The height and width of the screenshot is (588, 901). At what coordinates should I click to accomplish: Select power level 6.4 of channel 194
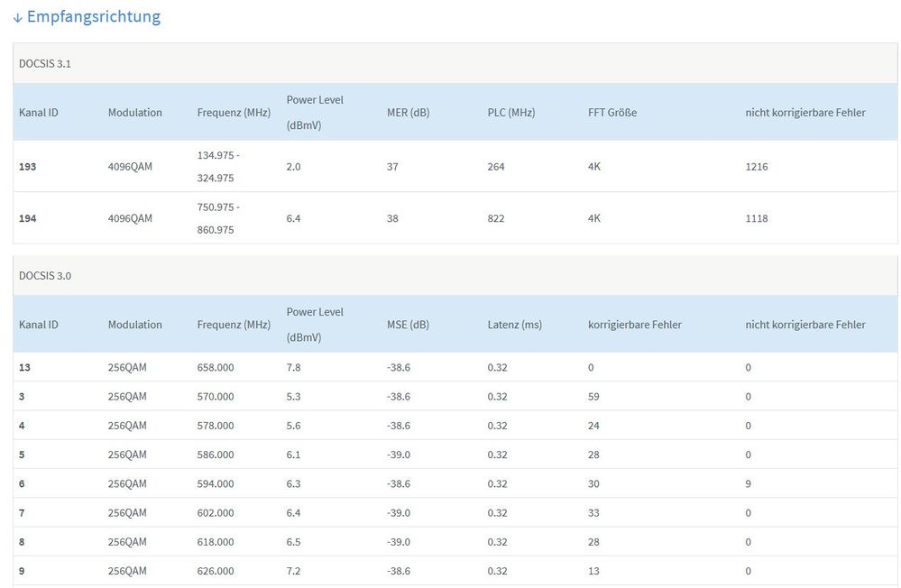[x=293, y=218]
